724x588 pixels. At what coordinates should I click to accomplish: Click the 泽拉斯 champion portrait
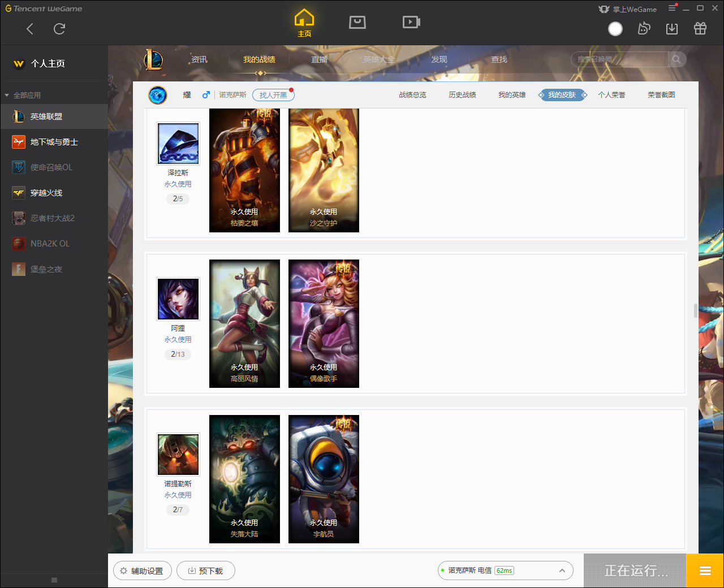[x=178, y=144]
